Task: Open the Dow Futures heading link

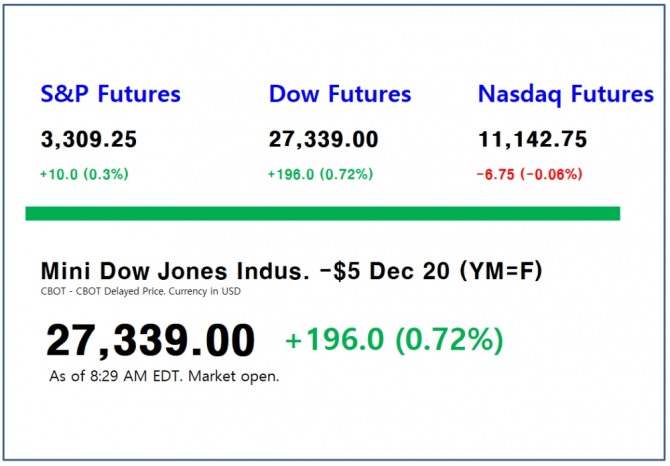Action: coord(340,95)
